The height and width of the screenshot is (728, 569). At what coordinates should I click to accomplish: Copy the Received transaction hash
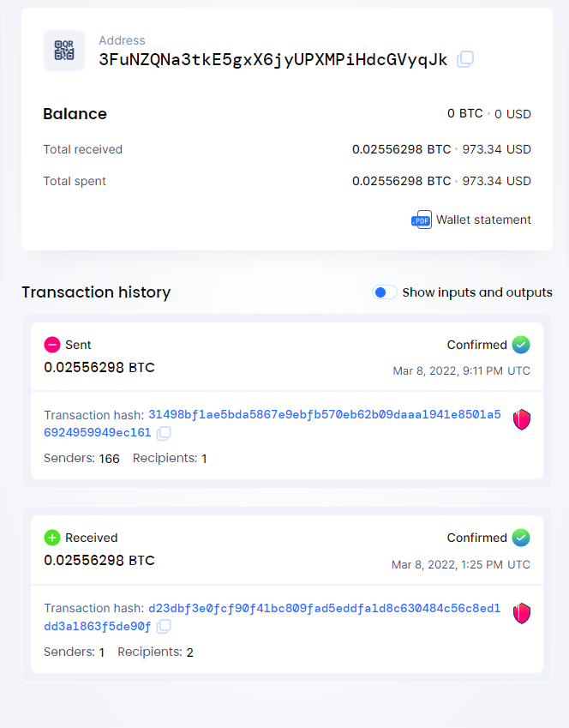(x=164, y=627)
